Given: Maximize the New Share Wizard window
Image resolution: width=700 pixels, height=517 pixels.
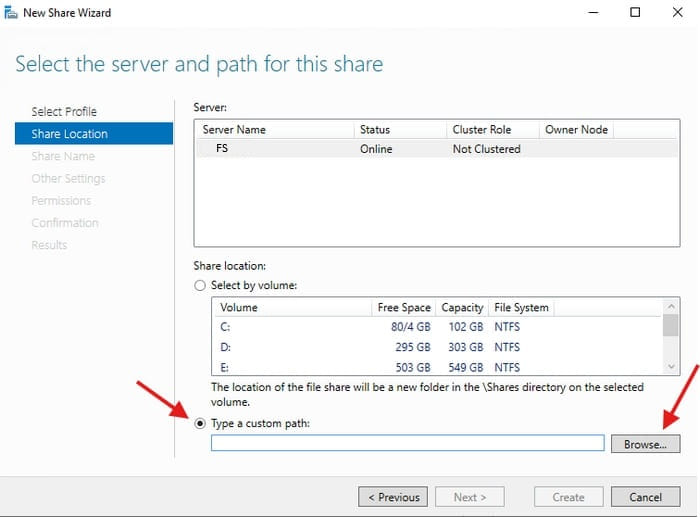Looking at the screenshot, I should (x=635, y=13).
